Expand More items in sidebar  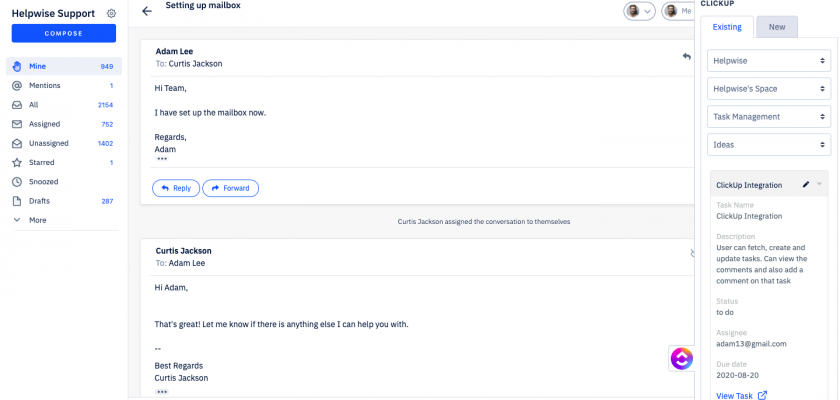(37, 220)
